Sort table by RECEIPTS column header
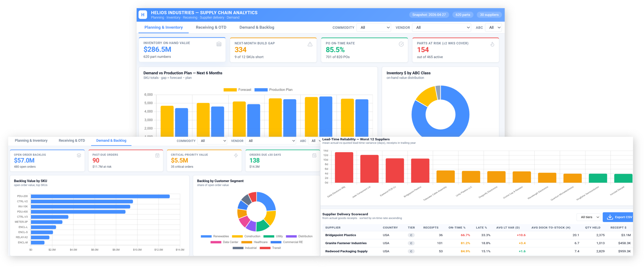 tap(431, 227)
